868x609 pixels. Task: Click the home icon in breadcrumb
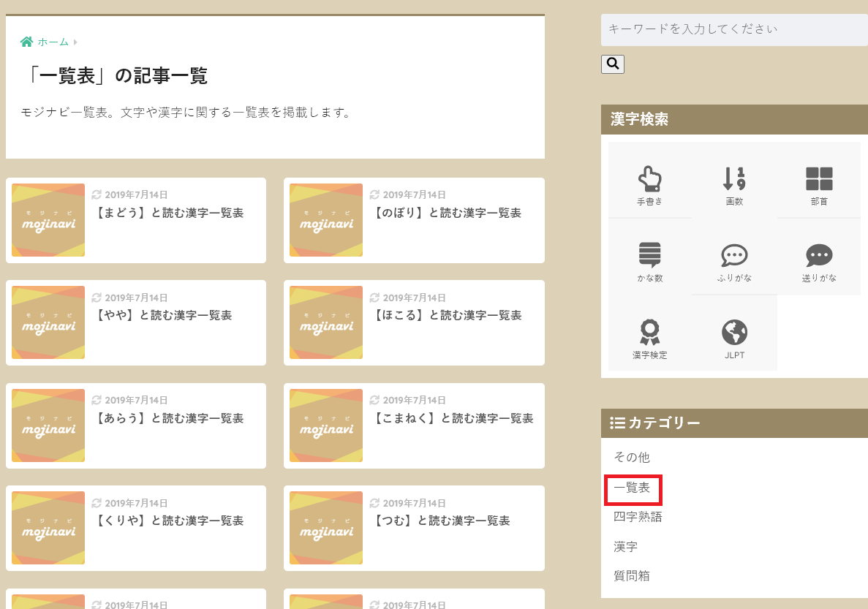pos(26,42)
